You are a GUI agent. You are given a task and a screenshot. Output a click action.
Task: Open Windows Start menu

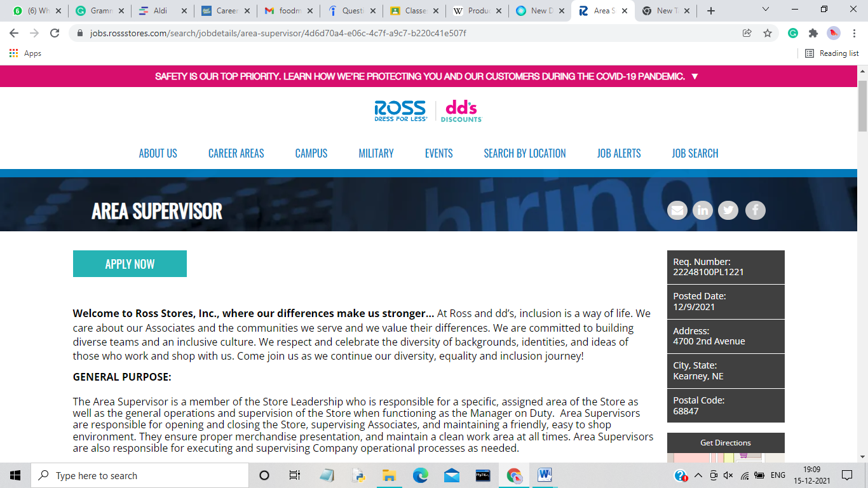15,475
